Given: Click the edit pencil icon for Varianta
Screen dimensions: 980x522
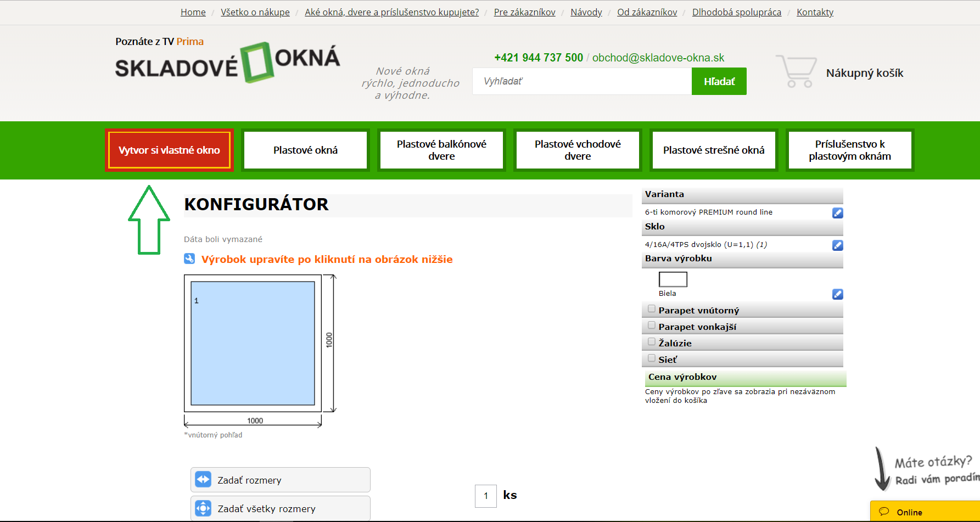Looking at the screenshot, I should (837, 213).
